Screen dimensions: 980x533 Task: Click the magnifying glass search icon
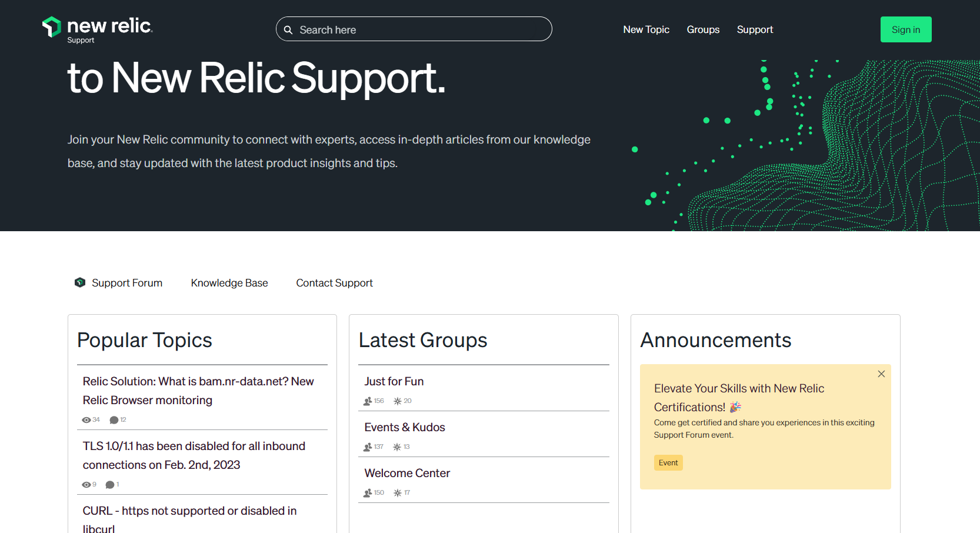point(289,29)
